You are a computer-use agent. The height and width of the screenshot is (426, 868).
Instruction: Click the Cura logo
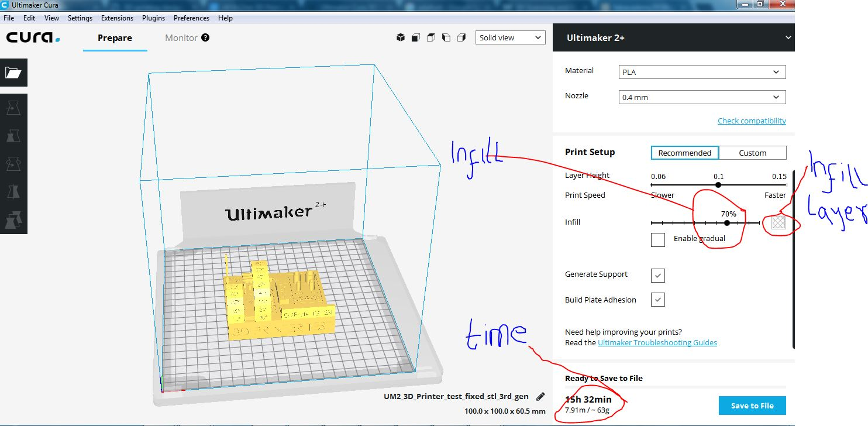[33, 38]
